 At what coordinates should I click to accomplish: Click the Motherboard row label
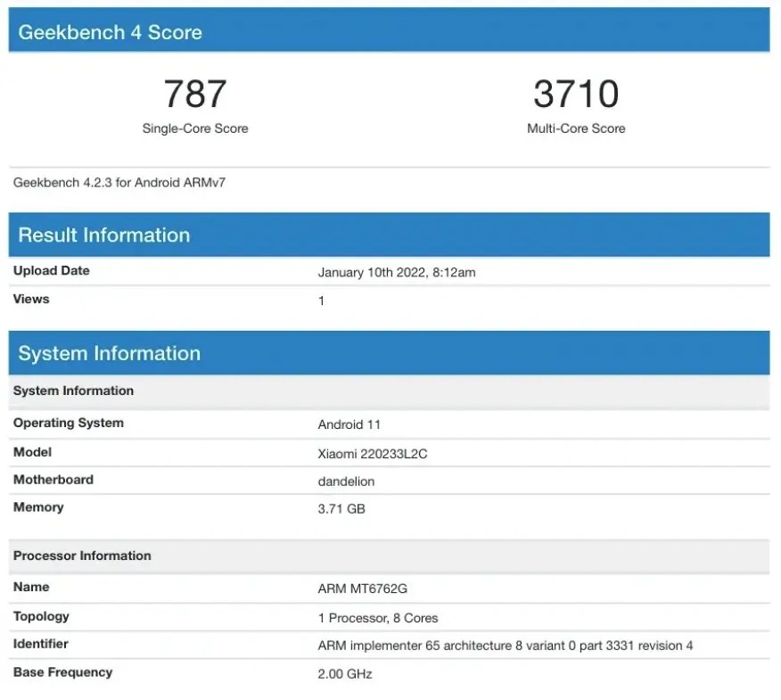click(53, 480)
